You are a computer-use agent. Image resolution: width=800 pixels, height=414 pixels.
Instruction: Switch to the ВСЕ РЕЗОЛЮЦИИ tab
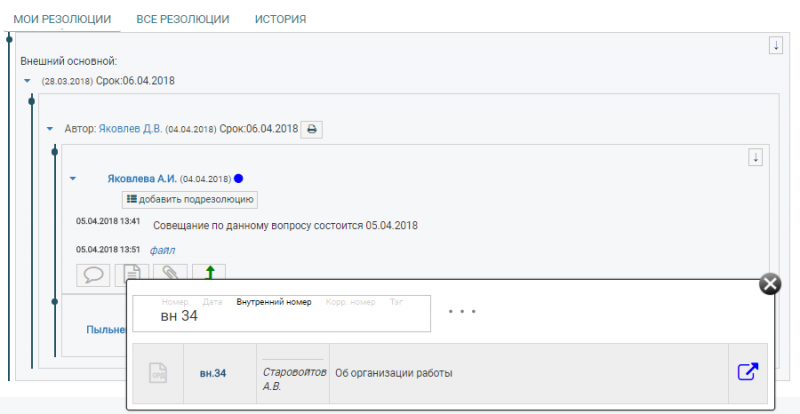(x=182, y=19)
